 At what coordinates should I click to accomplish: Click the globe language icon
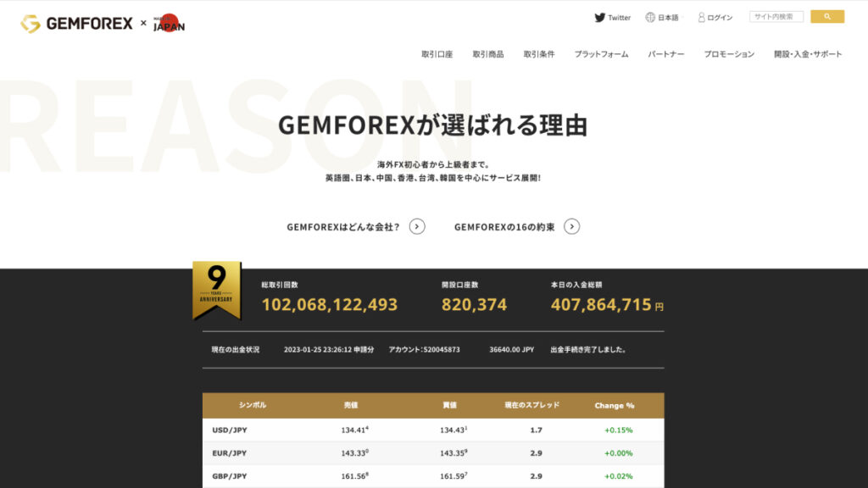tap(650, 18)
